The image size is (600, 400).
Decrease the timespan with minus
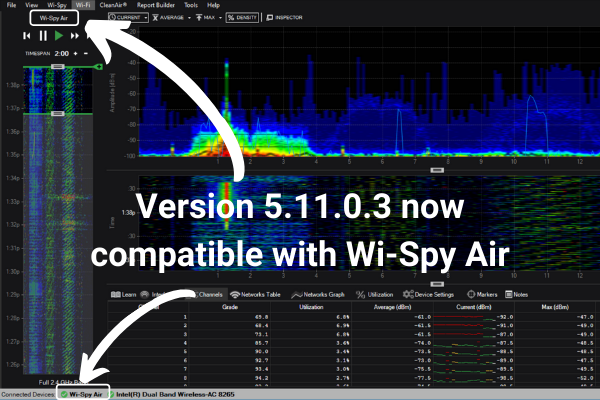[86, 54]
